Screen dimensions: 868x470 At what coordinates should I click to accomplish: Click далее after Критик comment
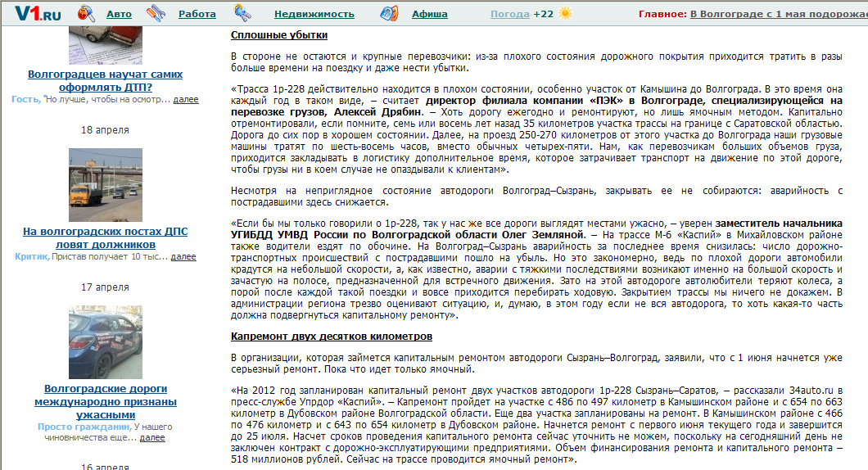183,257
